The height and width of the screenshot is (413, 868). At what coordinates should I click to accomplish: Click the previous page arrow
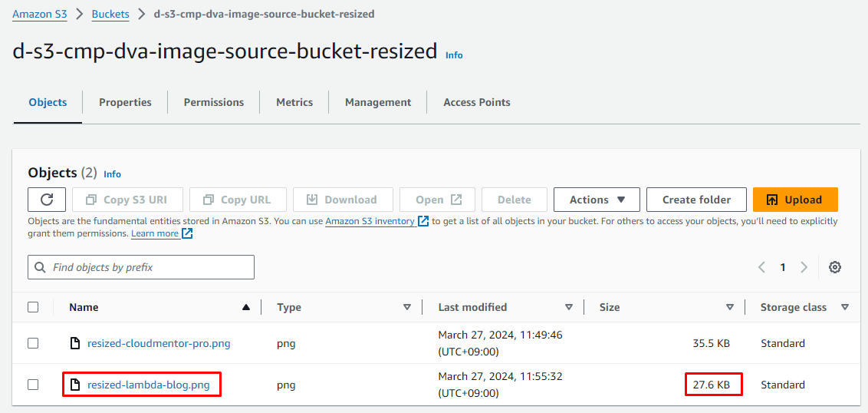click(761, 267)
